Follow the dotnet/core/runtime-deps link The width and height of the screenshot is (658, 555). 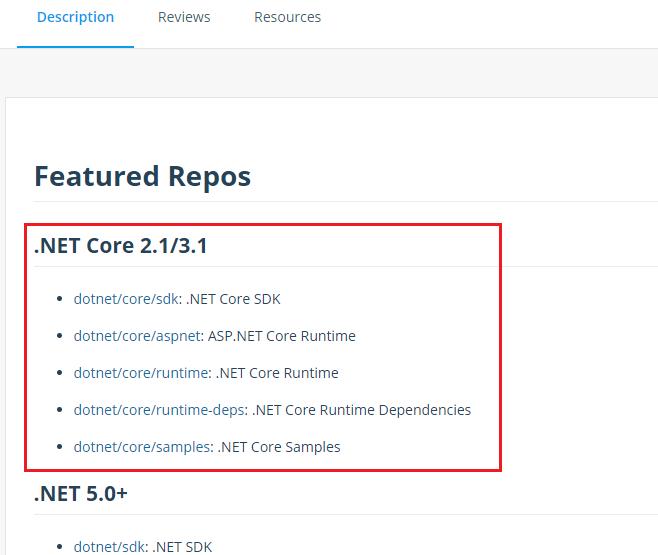click(x=159, y=410)
